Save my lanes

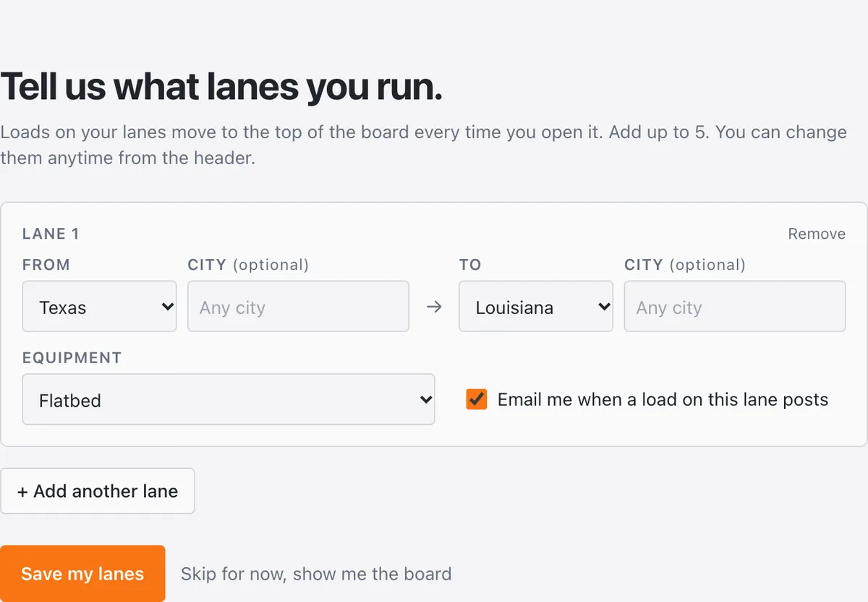pyautogui.click(x=82, y=574)
